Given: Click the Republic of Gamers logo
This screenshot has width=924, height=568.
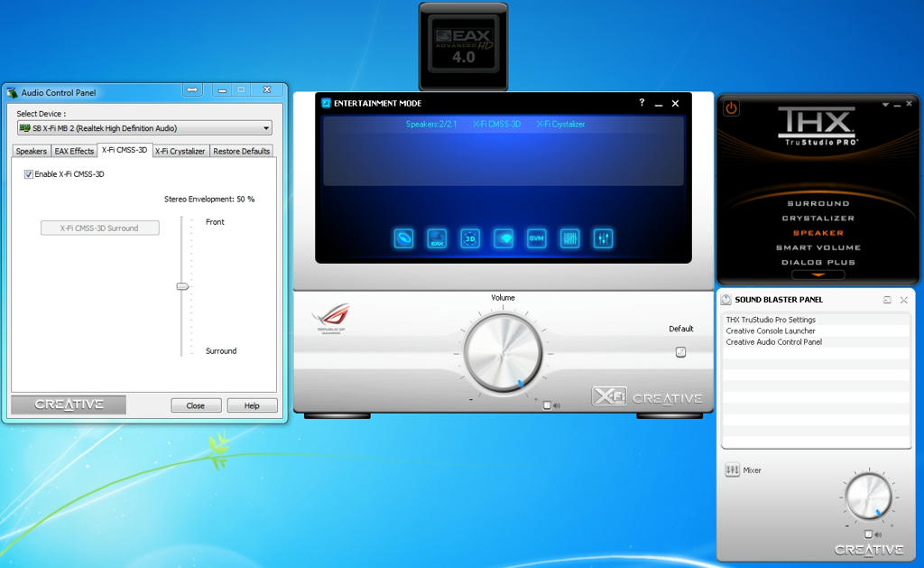Looking at the screenshot, I should pyautogui.click(x=331, y=319).
